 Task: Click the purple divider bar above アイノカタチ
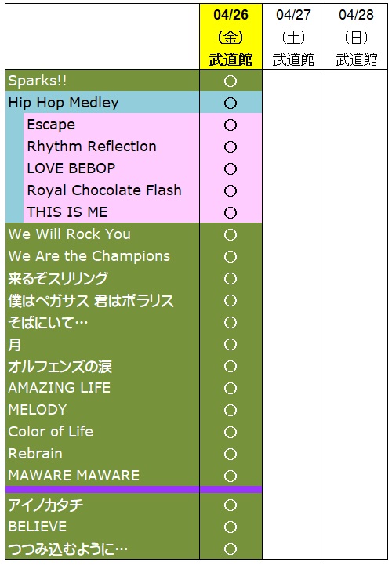pyautogui.click(x=134, y=489)
